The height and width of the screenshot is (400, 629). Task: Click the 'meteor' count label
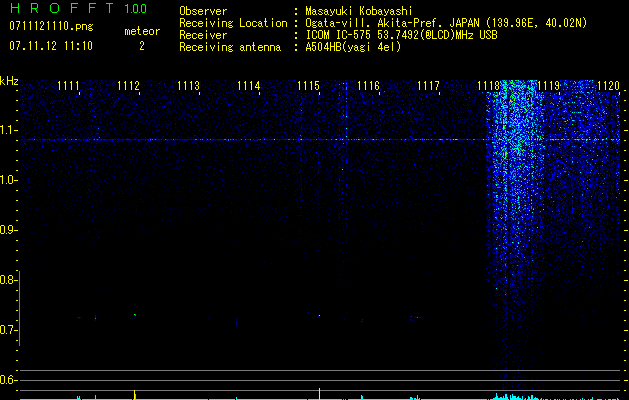[x=142, y=31]
